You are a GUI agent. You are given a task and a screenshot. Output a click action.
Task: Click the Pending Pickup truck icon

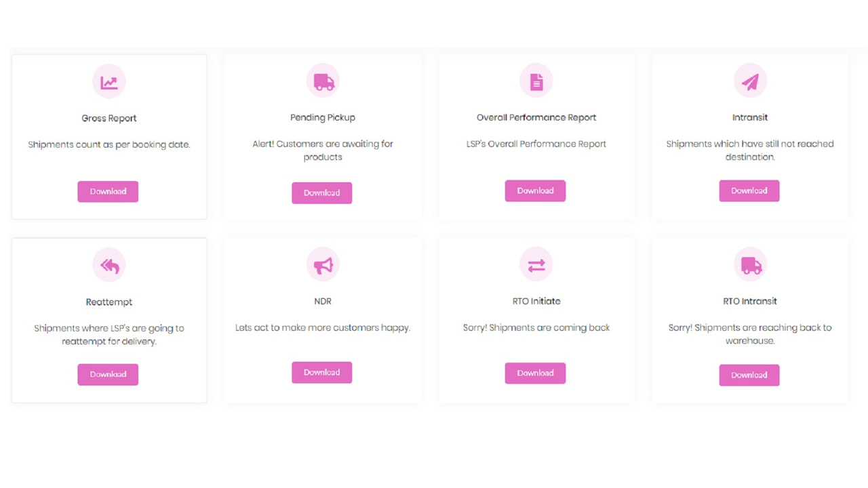click(323, 81)
